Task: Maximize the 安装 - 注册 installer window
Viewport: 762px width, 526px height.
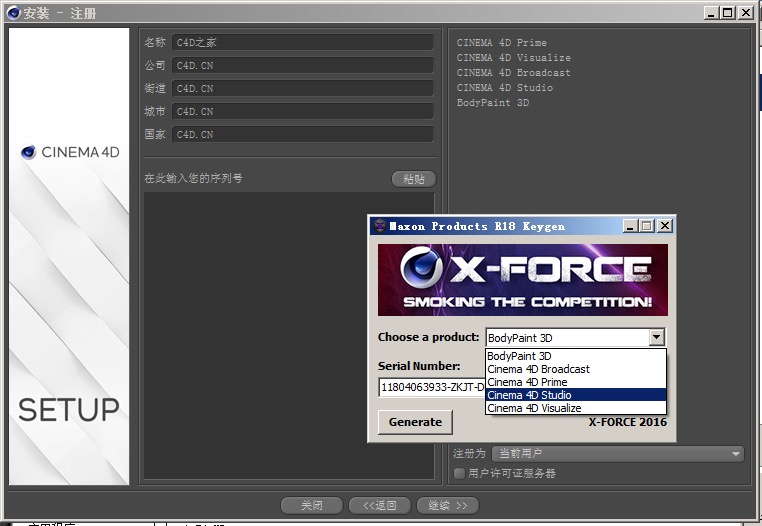Action: (x=727, y=13)
